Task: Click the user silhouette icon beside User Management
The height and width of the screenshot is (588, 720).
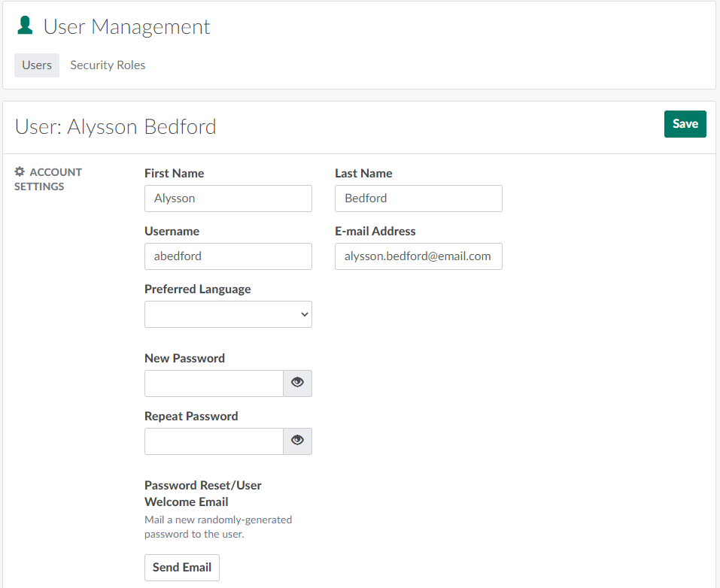Action: point(25,26)
